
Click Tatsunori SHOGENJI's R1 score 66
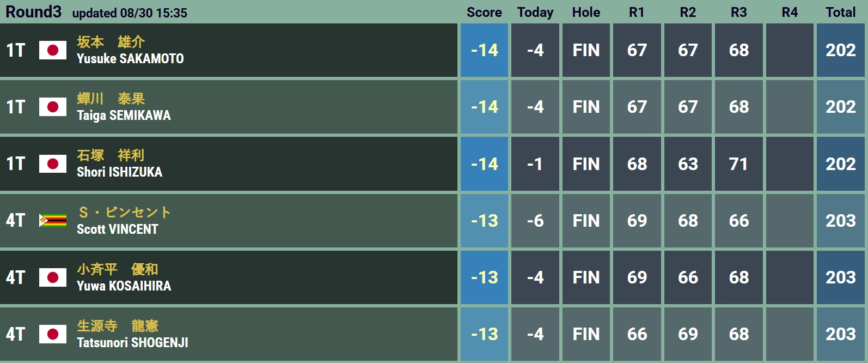pos(637,334)
